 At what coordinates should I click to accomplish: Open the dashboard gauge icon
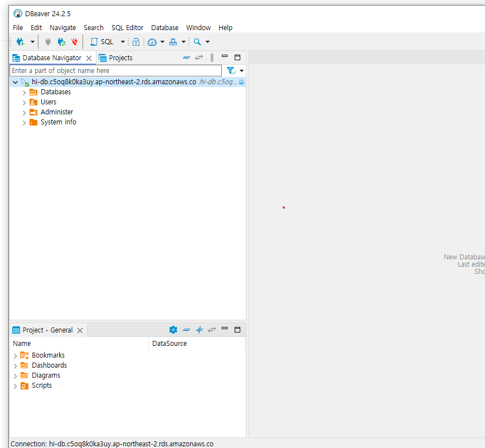[x=152, y=42]
